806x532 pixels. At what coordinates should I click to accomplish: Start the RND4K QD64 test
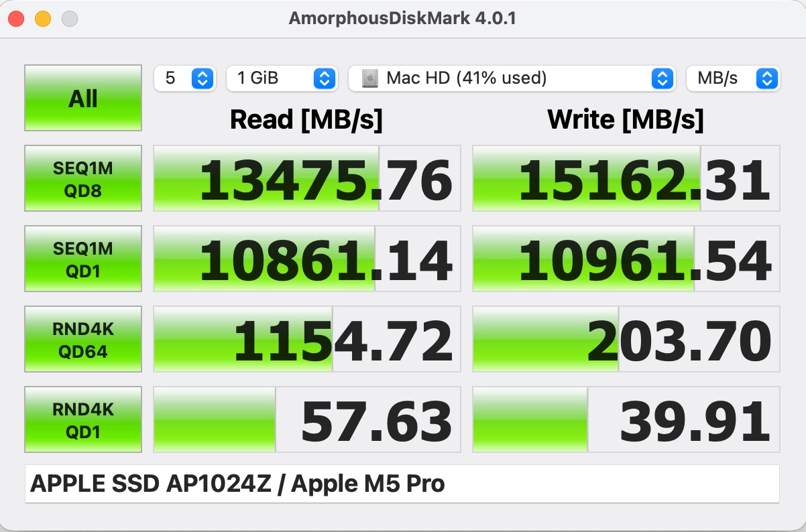[83, 339]
